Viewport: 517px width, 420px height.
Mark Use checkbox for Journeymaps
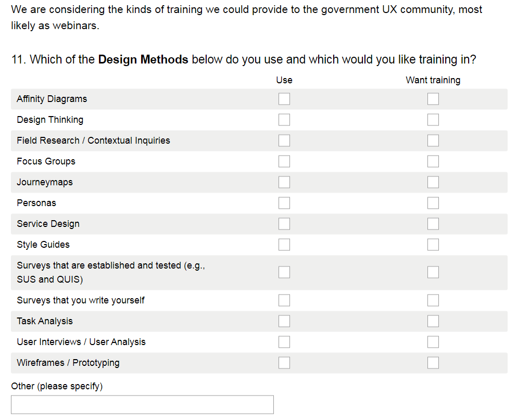coord(284,182)
